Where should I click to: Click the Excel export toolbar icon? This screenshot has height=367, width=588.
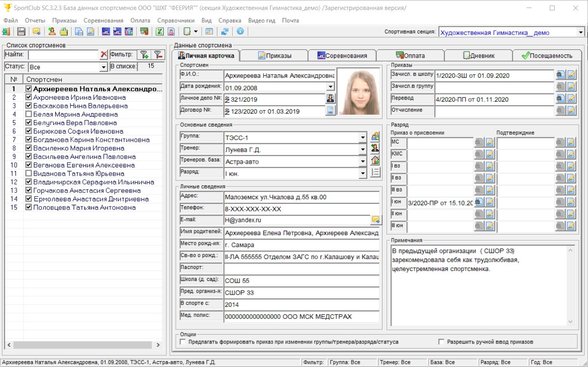[x=160, y=31]
